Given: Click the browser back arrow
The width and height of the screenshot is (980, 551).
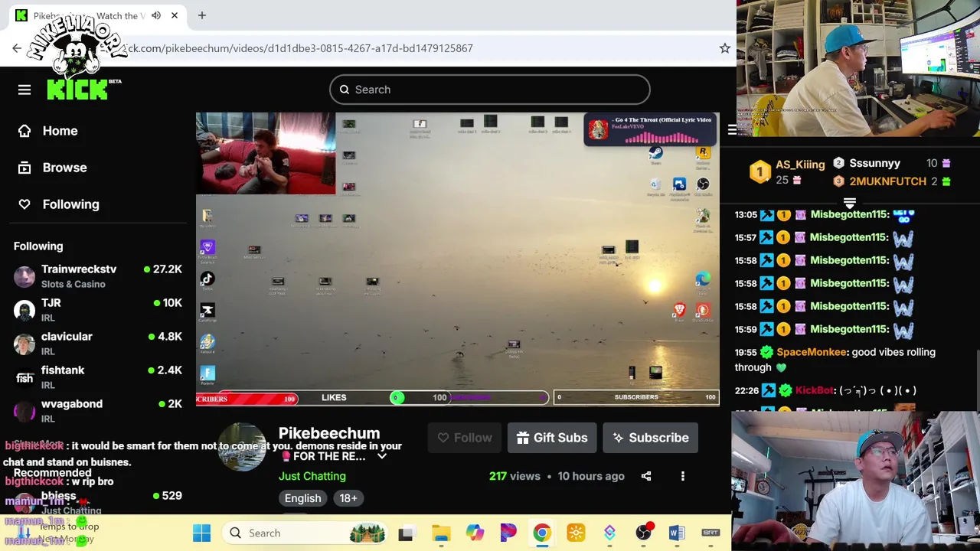Looking at the screenshot, I should pyautogui.click(x=17, y=48).
